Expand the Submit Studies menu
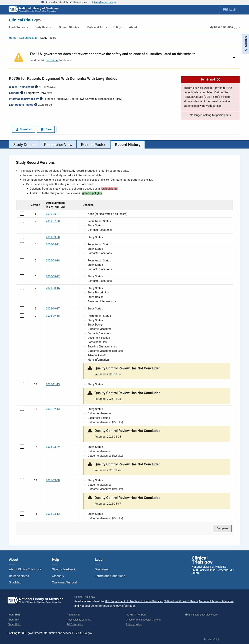The image size is (249, 644). tap(70, 27)
